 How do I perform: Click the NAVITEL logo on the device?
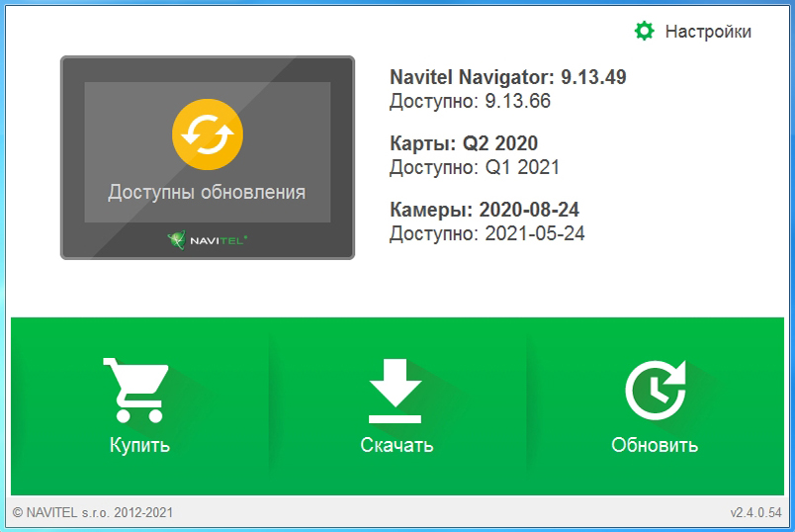tap(207, 239)
